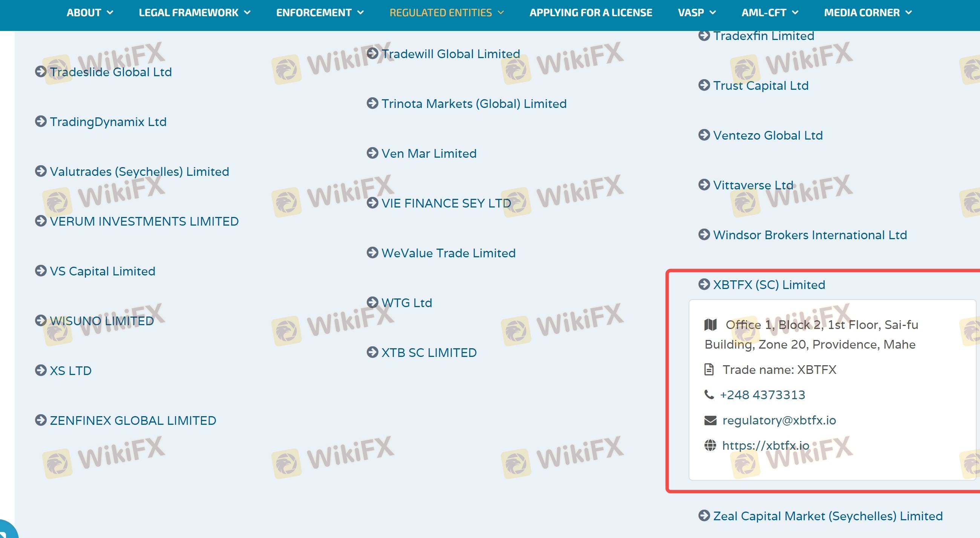Expand the WeValue Trade Limited listing
980x538 pixels.
tap(448, 253)
